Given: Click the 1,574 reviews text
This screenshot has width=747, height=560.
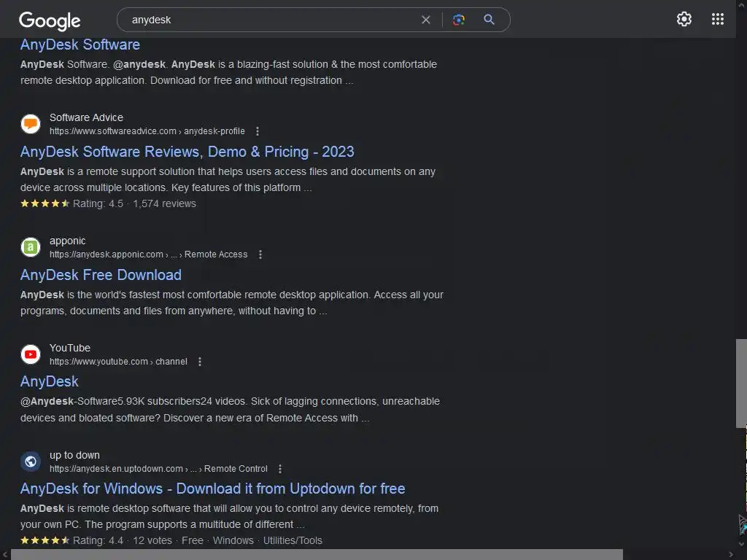Looking at the screenshot, I should pos(164,204).
